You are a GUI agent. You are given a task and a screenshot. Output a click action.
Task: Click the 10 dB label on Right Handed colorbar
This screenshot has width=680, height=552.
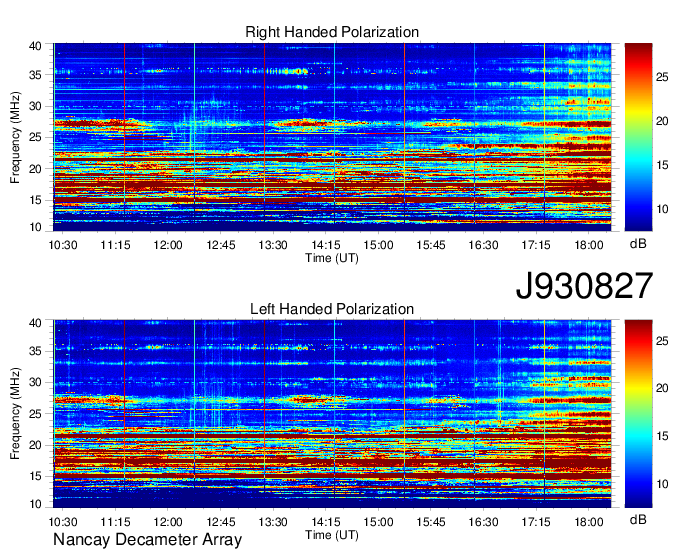662,209
